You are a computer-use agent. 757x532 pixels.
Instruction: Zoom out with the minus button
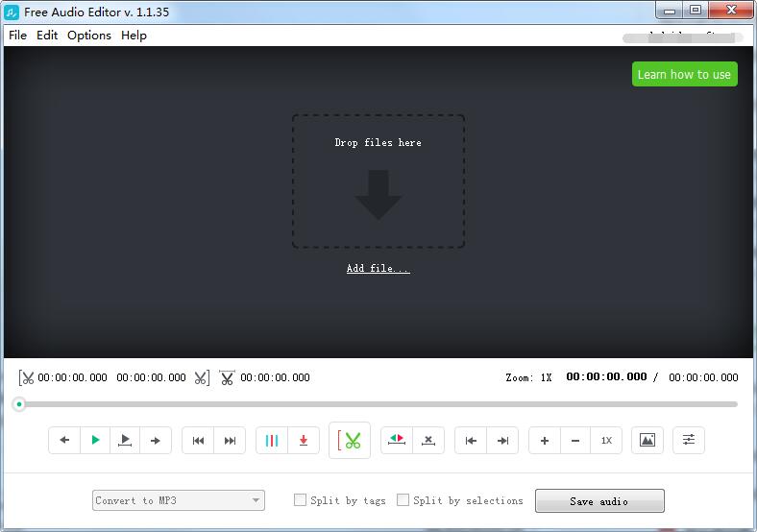[575, 440]
